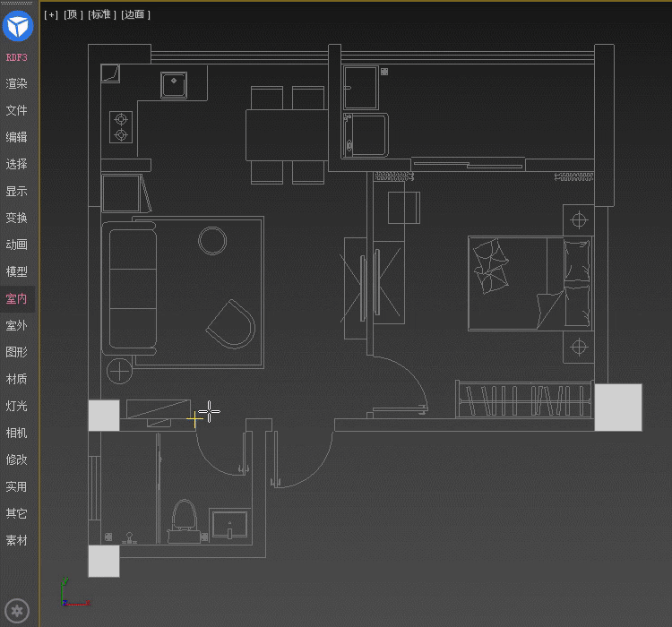Select the white square below the bathroom window
The image size is (672, 627).
104,561
